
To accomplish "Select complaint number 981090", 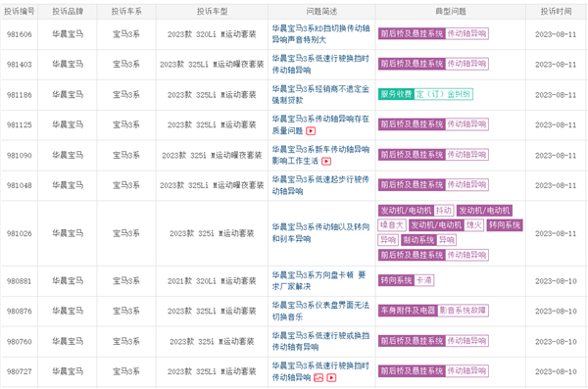I will pos(20,155).
